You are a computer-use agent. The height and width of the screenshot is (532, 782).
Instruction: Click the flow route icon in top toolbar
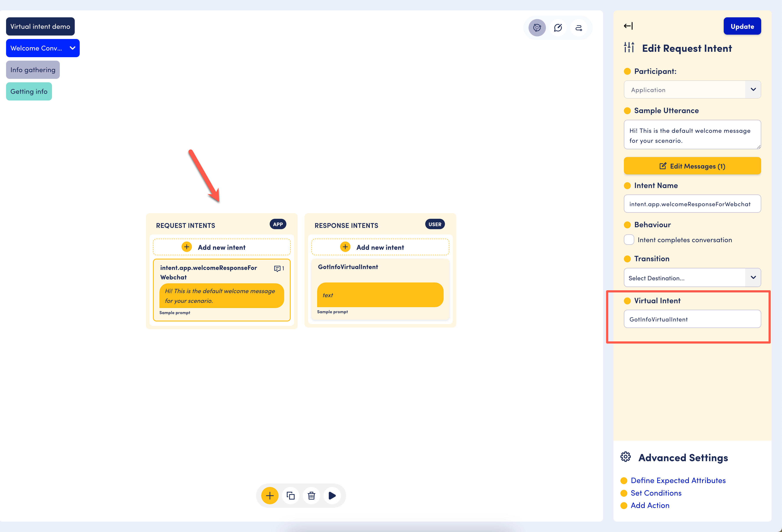point(579,28)
